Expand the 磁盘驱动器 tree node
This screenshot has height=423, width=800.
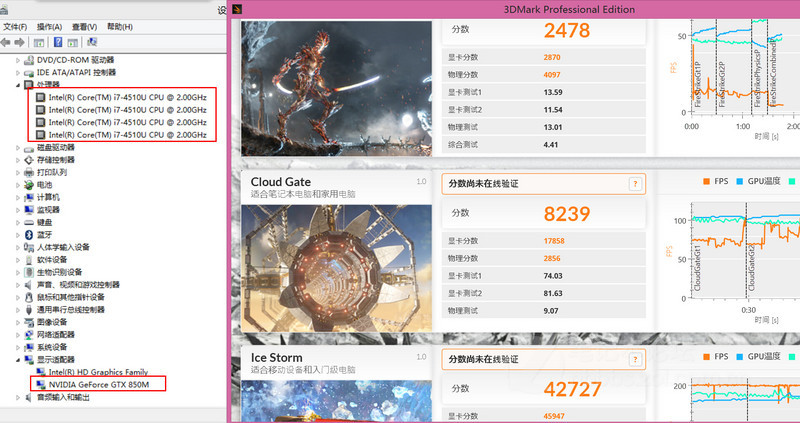coord(18,147)
